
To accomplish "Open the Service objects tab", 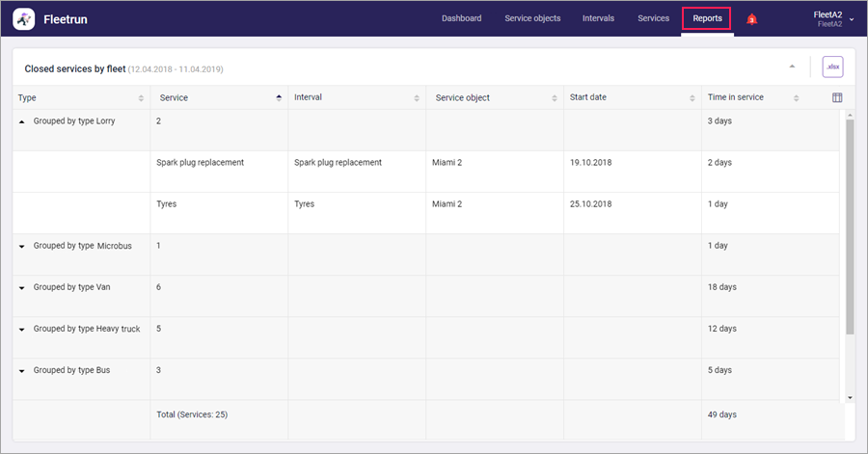I will 532,18.
